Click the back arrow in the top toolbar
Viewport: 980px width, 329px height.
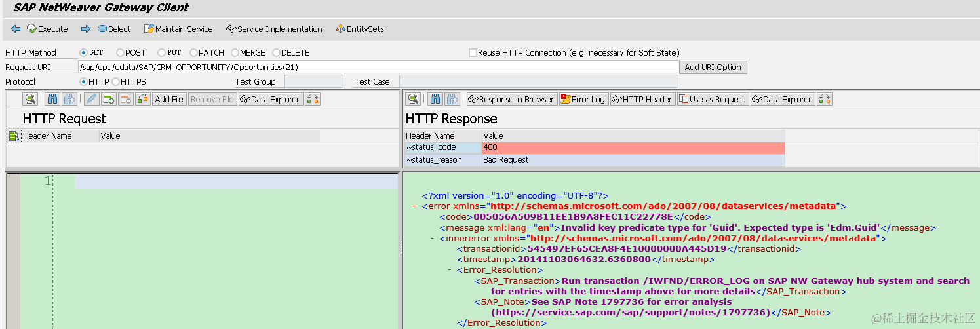[16, 29]
